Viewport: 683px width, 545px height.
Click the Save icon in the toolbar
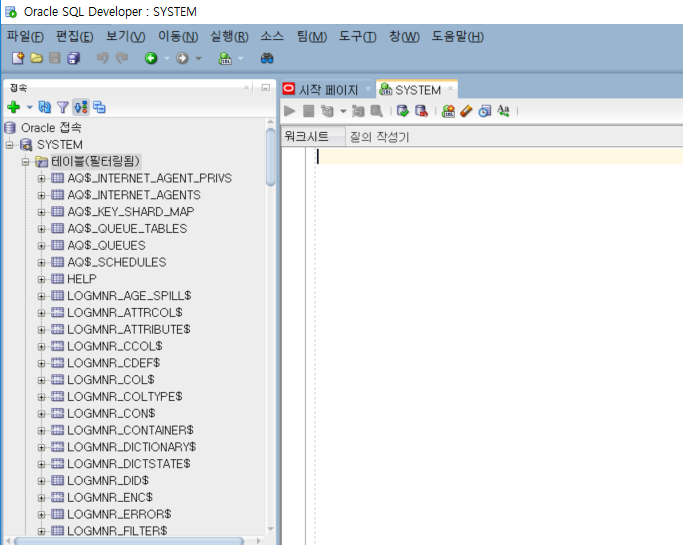point(55,58)
